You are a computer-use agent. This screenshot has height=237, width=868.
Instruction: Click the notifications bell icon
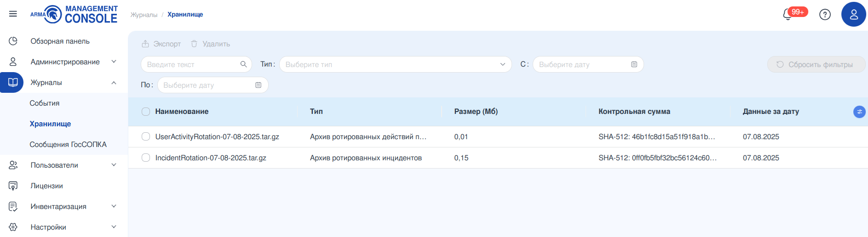[788, 15]
